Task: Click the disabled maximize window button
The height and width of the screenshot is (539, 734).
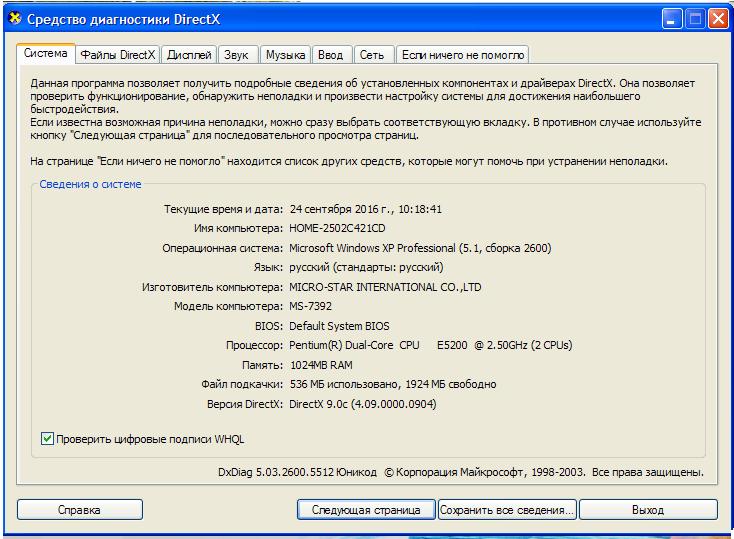Action: (695, 19)
